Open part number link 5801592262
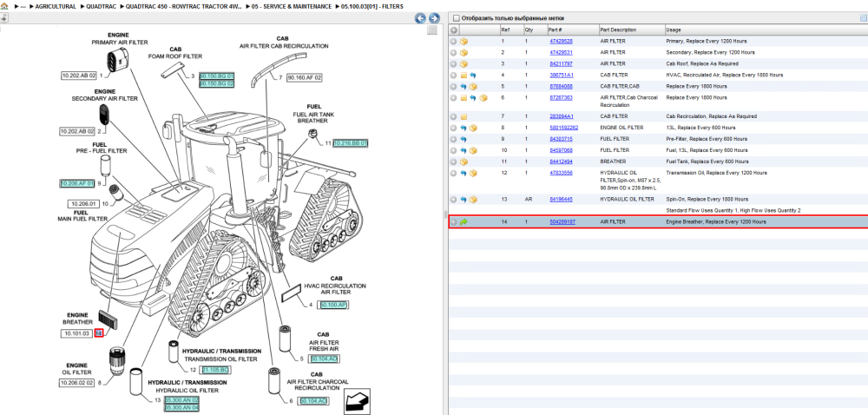 pos(563,128)
